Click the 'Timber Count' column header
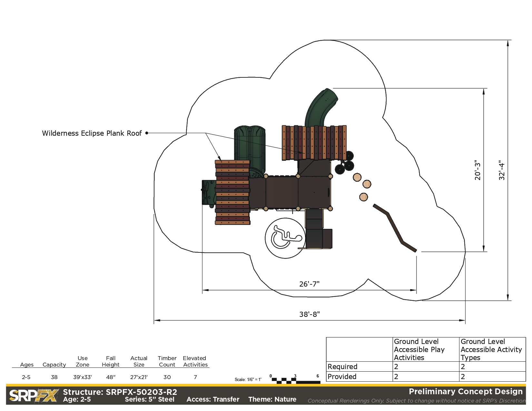This screenshot has width=532, height=411. click(167, 361)
